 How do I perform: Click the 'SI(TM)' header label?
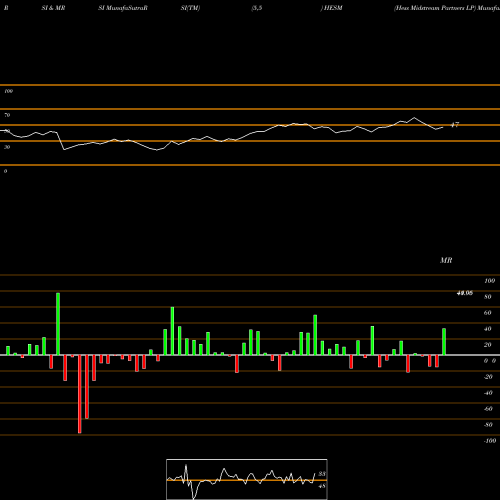click(190, 8)
